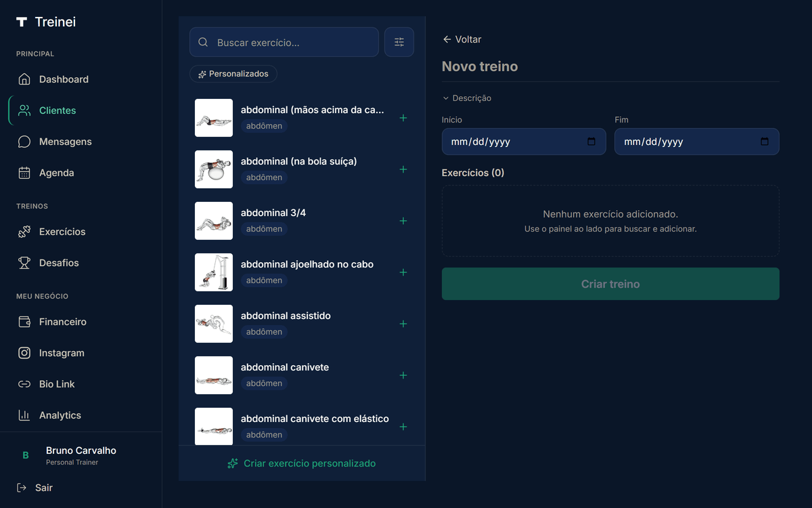
Task: Click the Criar treino button
Action: (x=610, y=284)
